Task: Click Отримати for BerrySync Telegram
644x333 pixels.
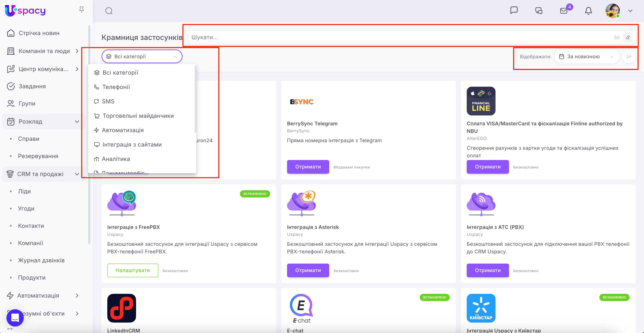Action: (x=308, y=167)
